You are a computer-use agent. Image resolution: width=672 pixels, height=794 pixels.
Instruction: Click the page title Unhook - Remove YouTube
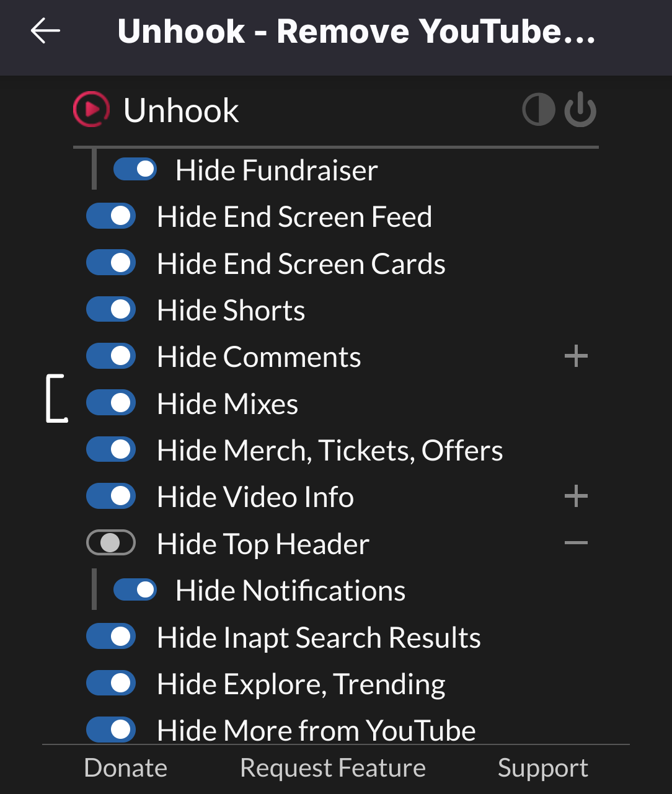(x=356, y=31)
